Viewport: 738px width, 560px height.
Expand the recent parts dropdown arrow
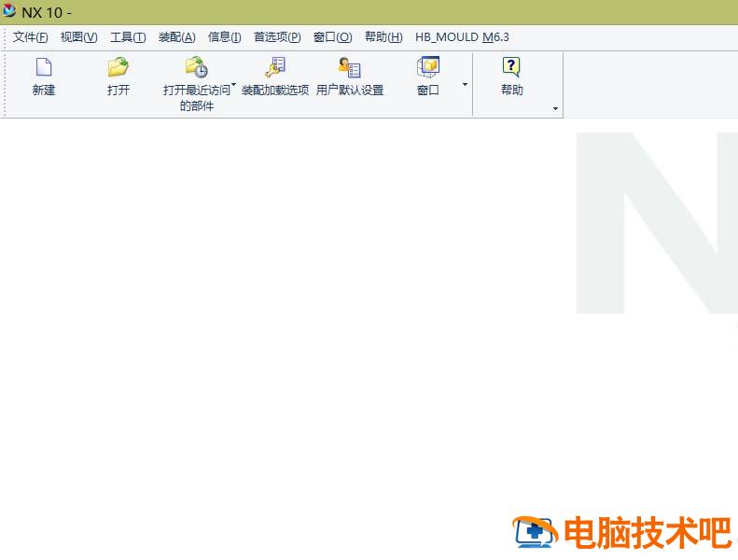point(233,85)
